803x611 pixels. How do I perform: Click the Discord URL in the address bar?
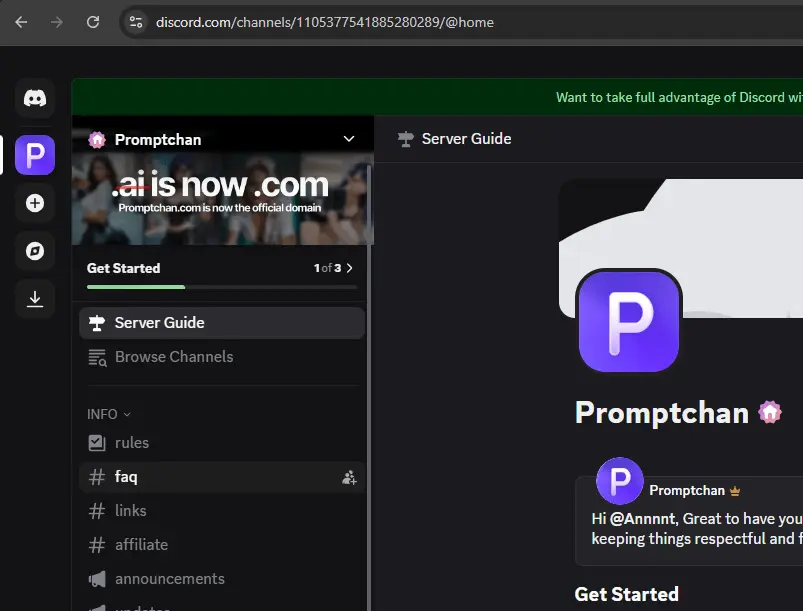point(325,23)
